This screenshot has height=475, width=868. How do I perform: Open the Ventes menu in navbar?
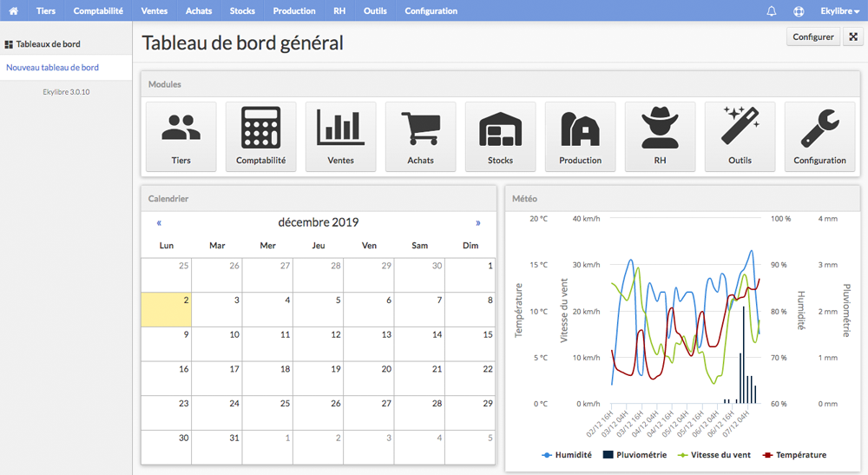154,10
